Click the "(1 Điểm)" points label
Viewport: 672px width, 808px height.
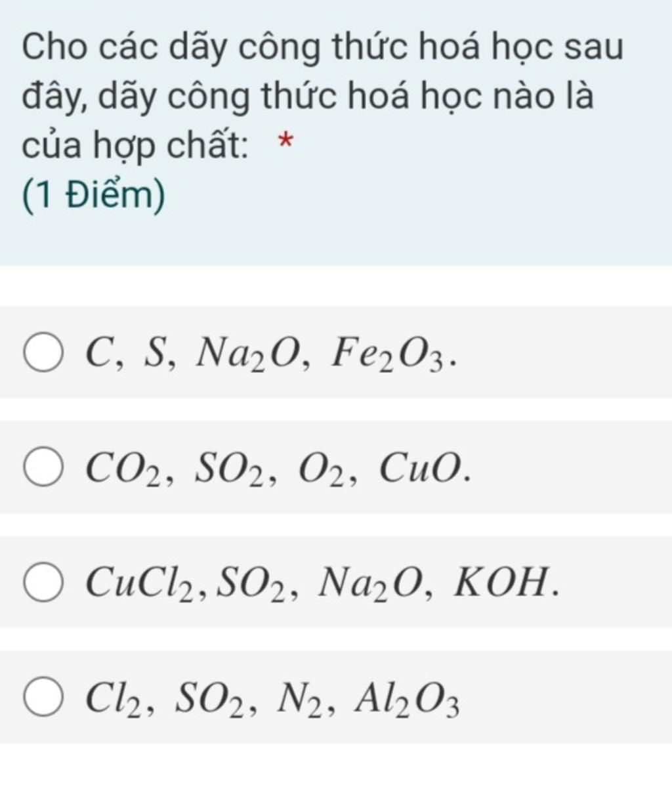tap(93, 195)
